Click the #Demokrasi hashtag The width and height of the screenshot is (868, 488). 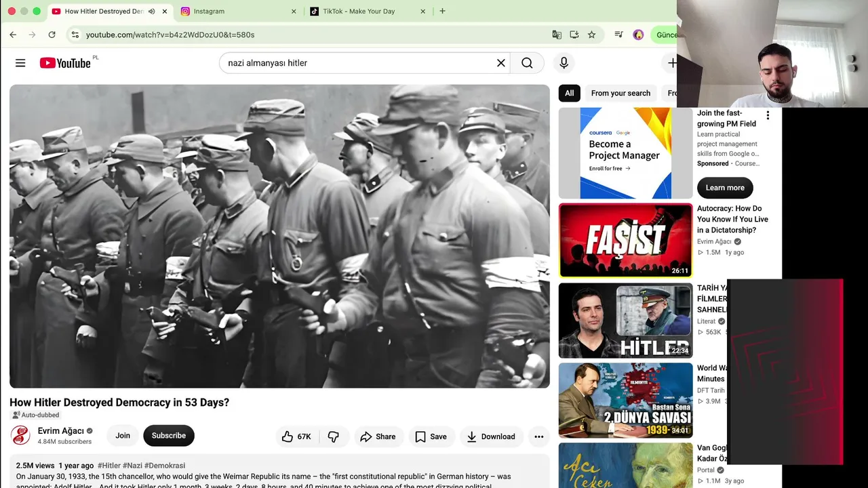point(165,466)
